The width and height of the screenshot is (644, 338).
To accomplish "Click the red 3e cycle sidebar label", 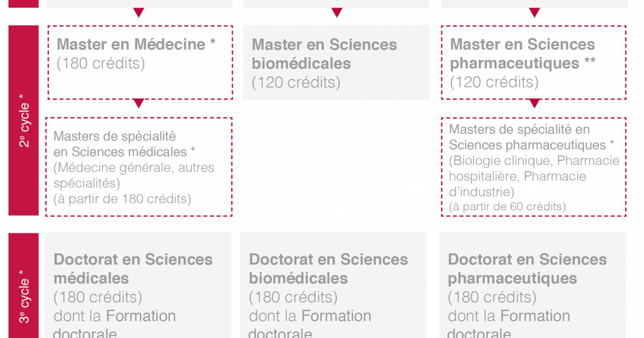I will pos(24,285).
